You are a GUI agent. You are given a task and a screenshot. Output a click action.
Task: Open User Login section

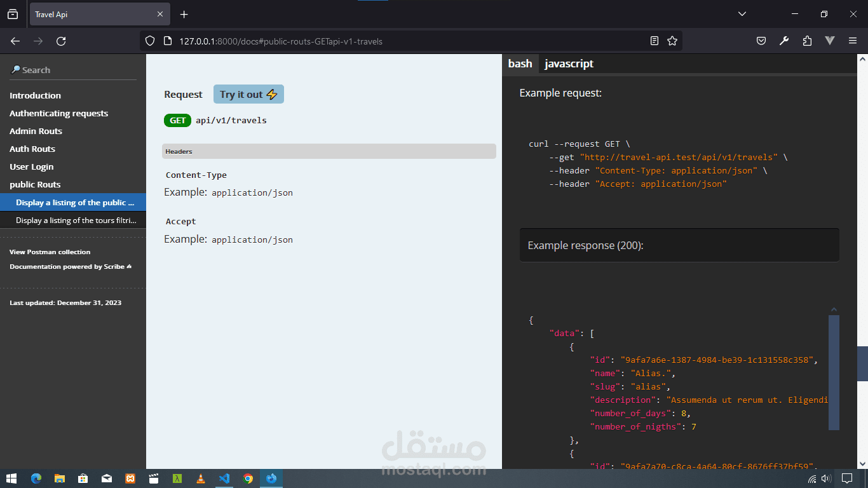(32, 166)
